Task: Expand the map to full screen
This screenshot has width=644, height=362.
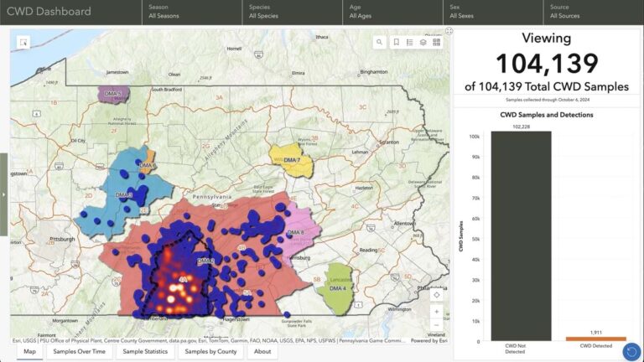Action: 449,31
